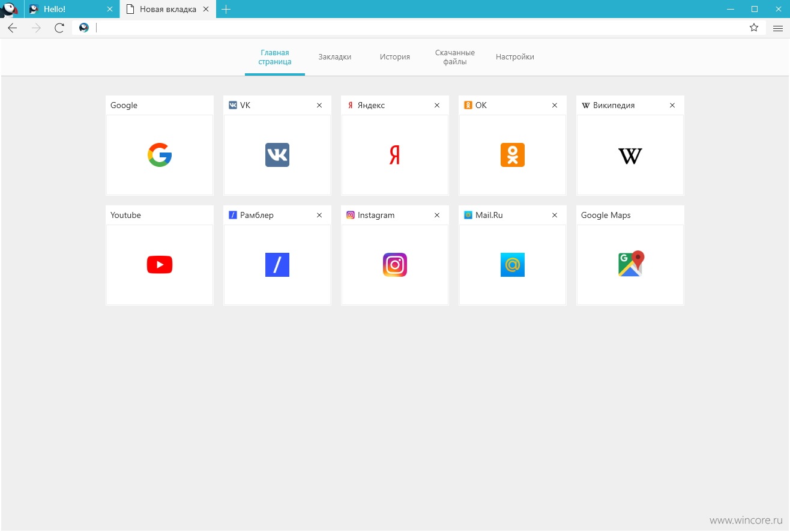Click the small Wikipedia favicon in the tile header

point(586,105)
